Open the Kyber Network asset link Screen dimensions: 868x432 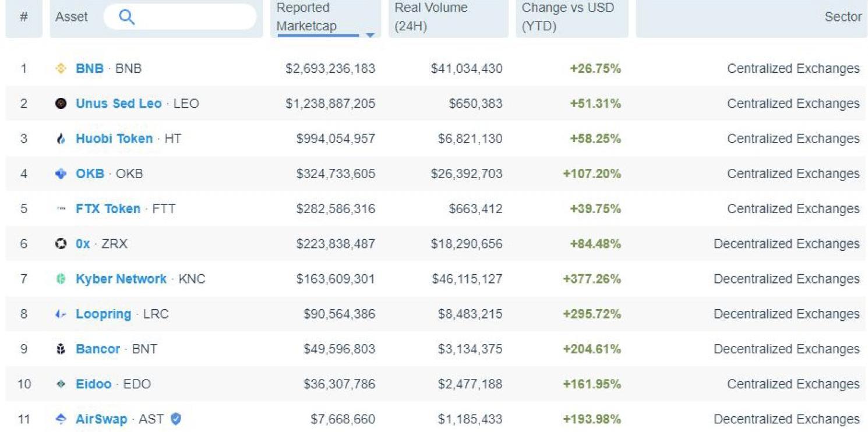coord(121,279)
